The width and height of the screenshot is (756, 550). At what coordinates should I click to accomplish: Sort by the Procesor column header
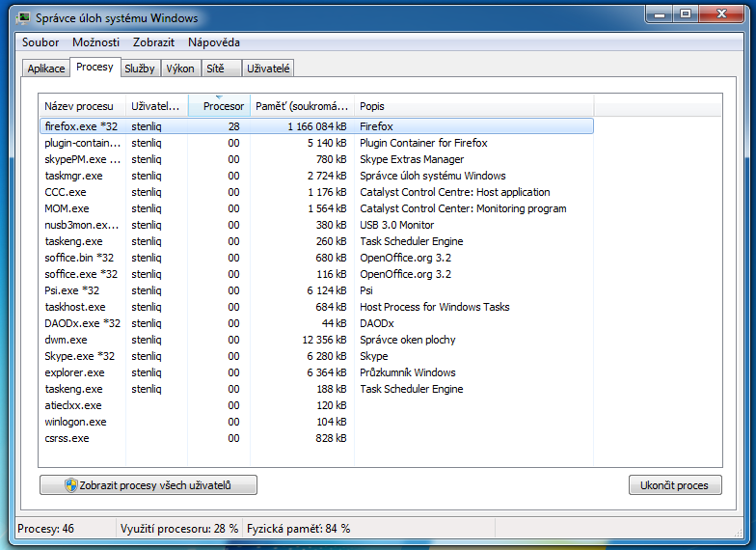(220, 106)
